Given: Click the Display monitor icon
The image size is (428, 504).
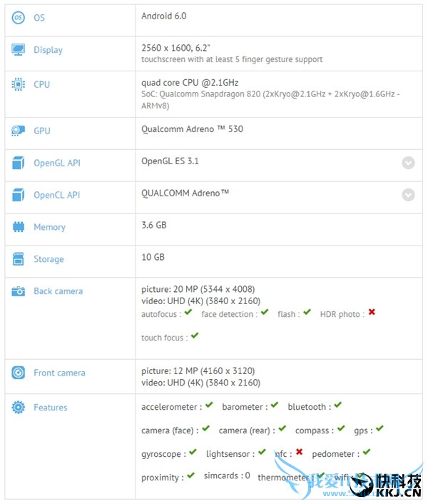Looking at the screenshot, I should pyautogui.click(x=19, y=50).
